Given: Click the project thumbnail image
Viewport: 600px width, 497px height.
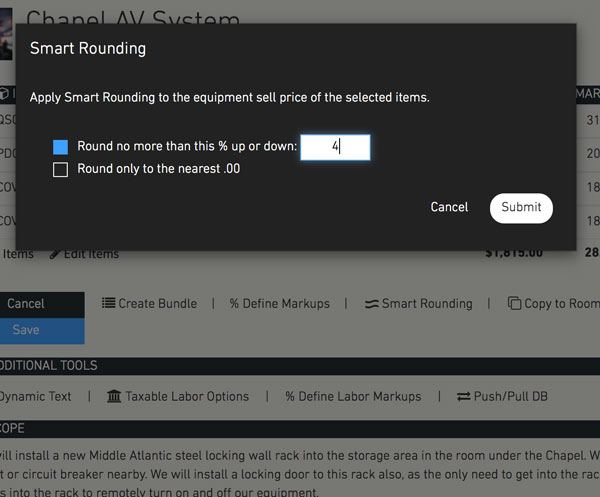Looking at the screenshot, I should (6, 34).
